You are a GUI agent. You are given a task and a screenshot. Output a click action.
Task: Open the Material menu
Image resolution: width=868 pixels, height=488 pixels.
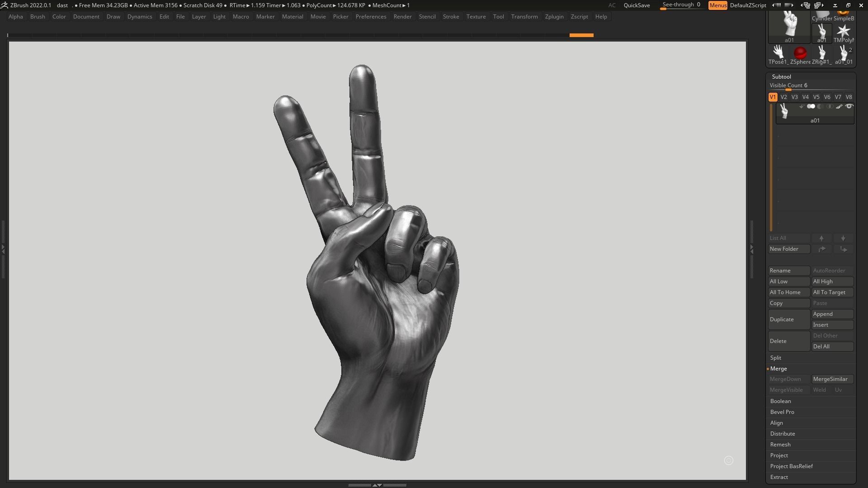[x=292, y=17]
